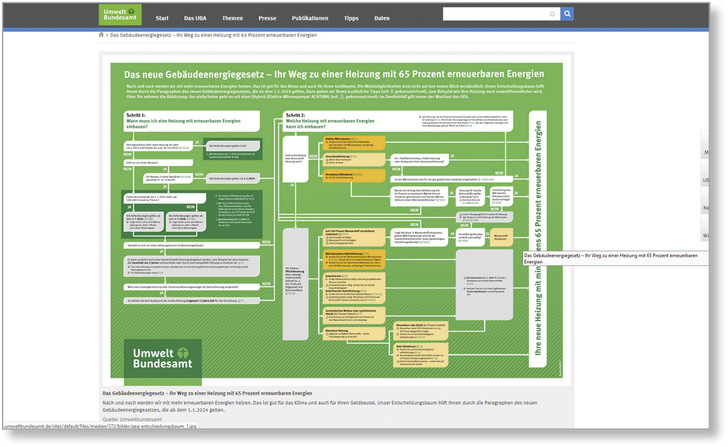This screenshot has height=447, width=728.
Task: Open the Start menu item
Action: coord(162,19)
